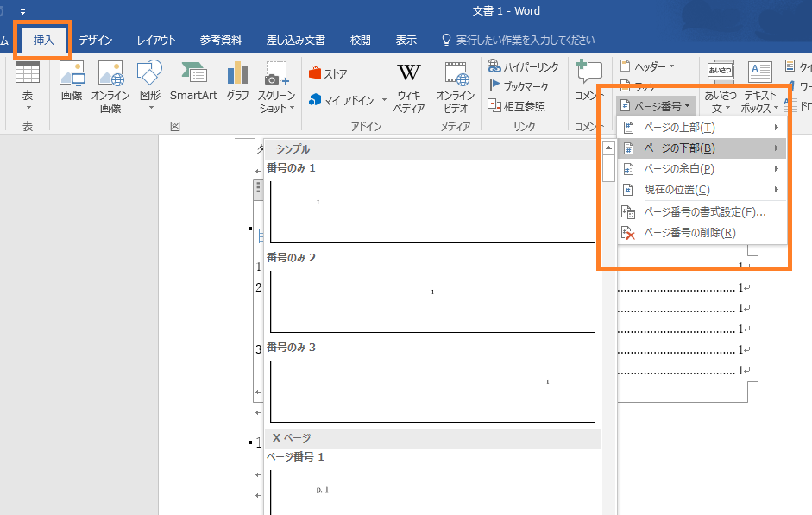Screen dimensions: 812x515
Task: Open the 参考資料 tab
Action: tap(221, 40)
